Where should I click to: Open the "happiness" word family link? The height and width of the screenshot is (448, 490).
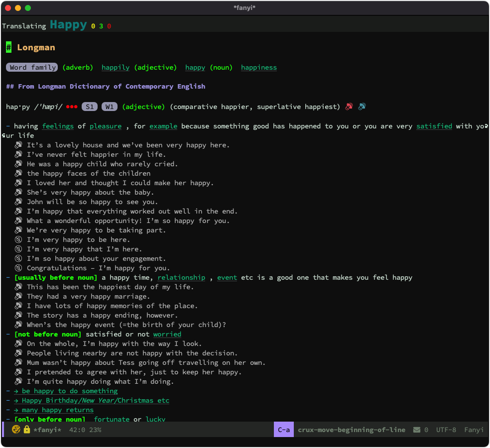(x=259, y=68)
